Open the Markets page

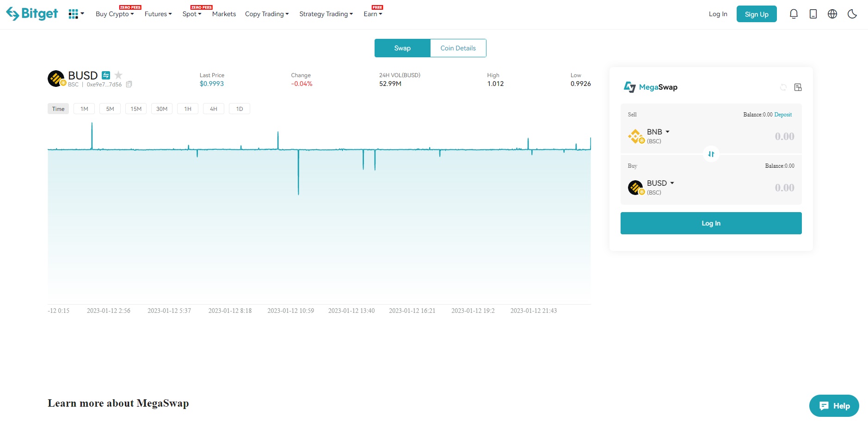224,14
